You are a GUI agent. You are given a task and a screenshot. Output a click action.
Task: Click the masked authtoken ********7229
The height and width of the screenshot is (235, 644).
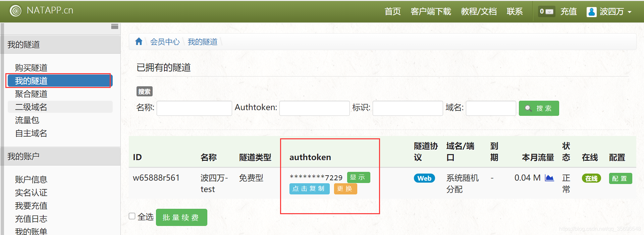coord(316,178)
